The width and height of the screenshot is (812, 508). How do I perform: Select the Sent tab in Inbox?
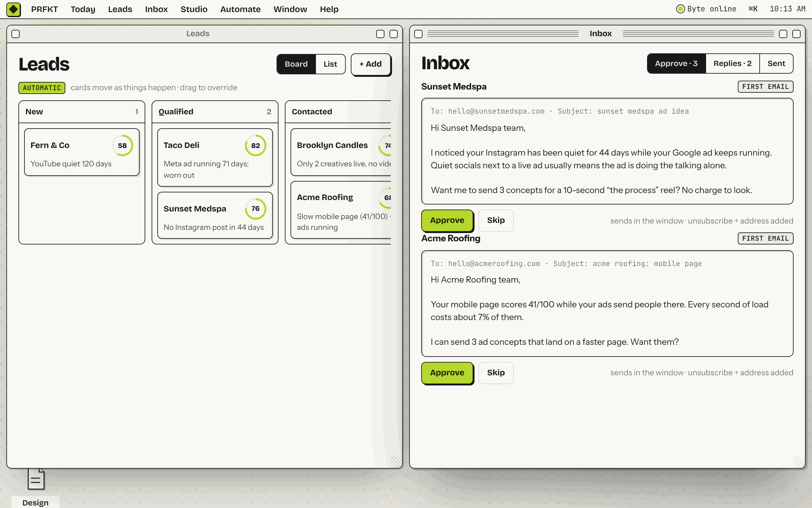776,63
